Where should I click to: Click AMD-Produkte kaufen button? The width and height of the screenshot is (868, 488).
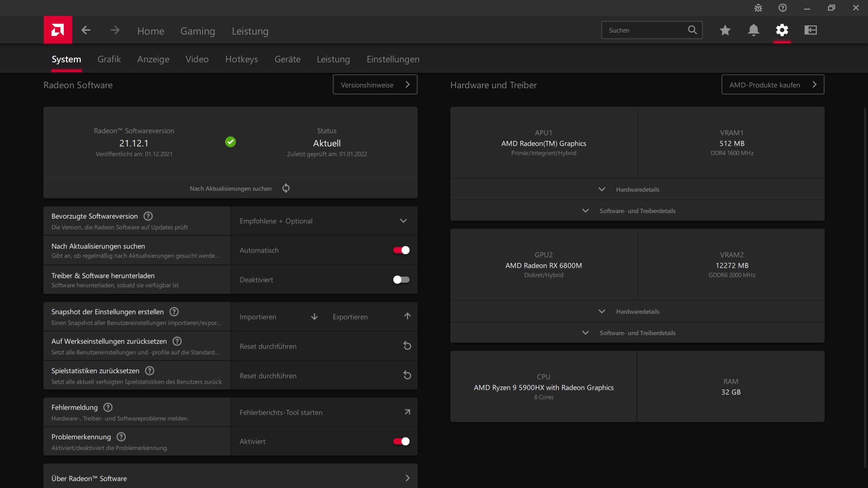(772, 85)
